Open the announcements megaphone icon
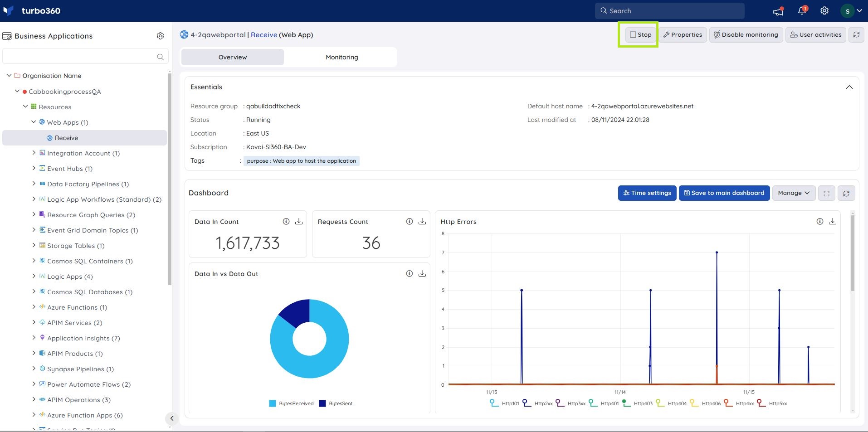Image resolution: width=868 pixels, height=432 pixels. click(778, 11)
